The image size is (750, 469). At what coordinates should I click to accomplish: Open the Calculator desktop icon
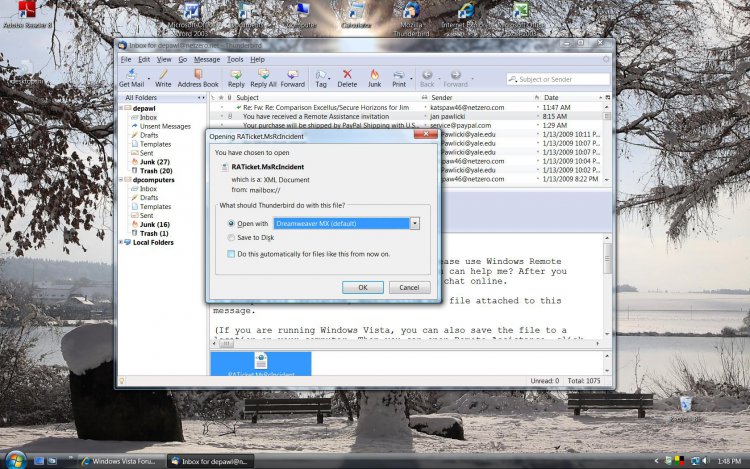point(356,15)
